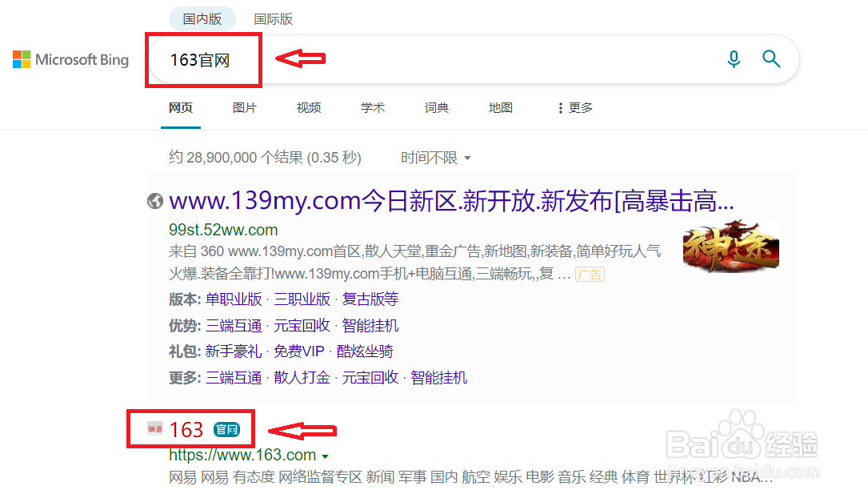The height and width of the screenshot is (502, 868).
Task: Click the 广告 ad label
Action: (x=590, y=275)
